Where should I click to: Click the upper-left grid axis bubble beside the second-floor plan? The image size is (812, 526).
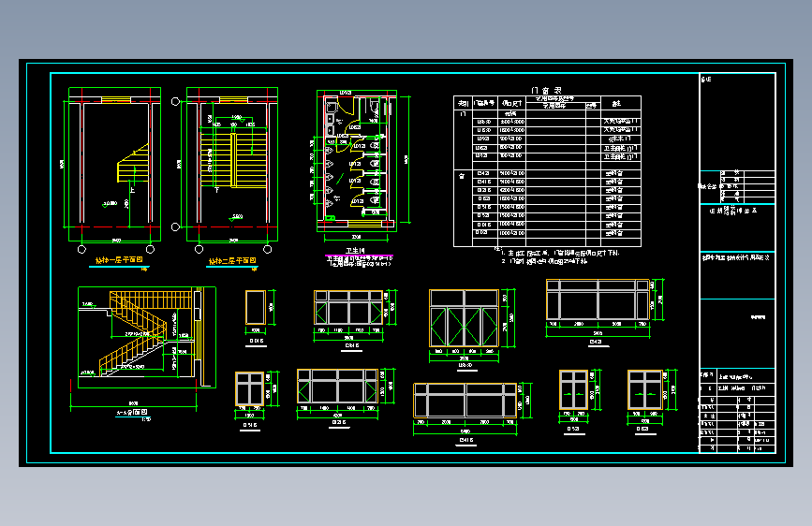[x=175, y=101]
